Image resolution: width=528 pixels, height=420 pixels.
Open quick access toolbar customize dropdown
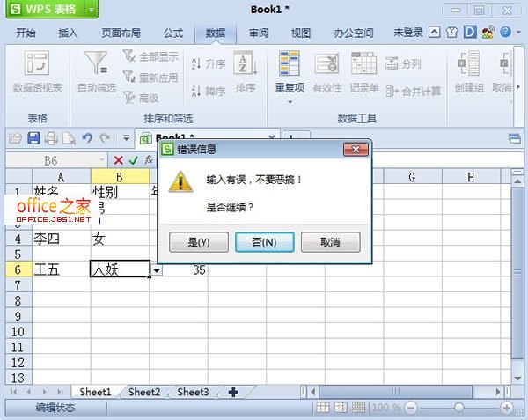pyautogui.click(x=126, y=137)
